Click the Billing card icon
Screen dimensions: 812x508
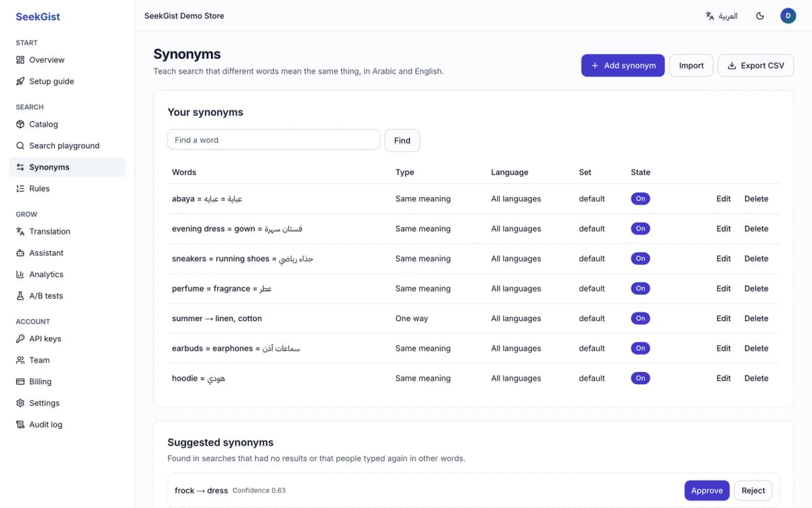click(20, 381)
